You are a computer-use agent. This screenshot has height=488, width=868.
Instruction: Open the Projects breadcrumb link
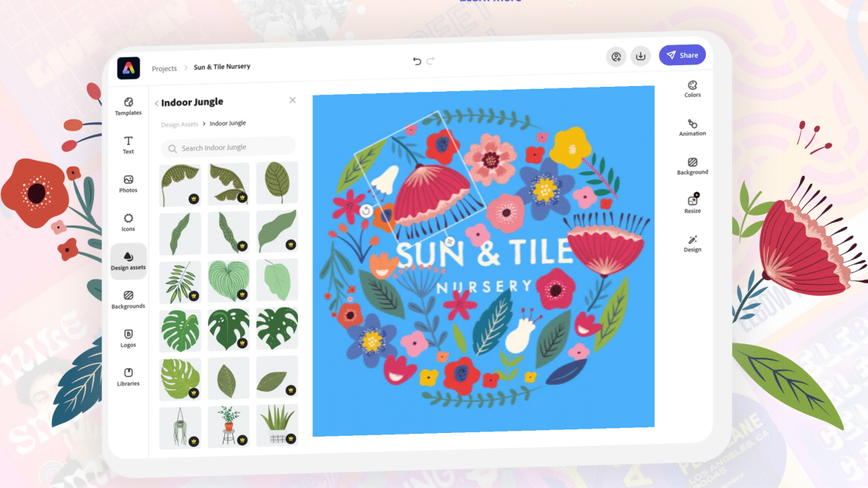[164, 69]
